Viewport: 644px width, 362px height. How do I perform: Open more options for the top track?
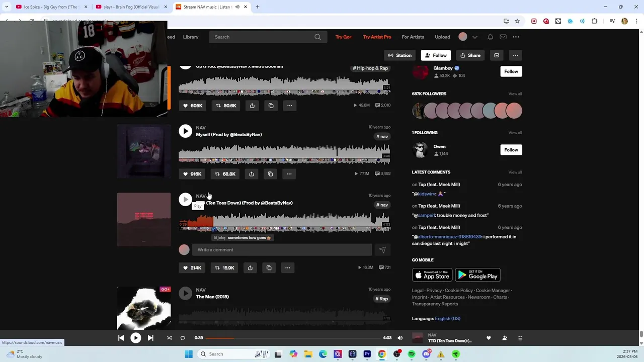290,106
